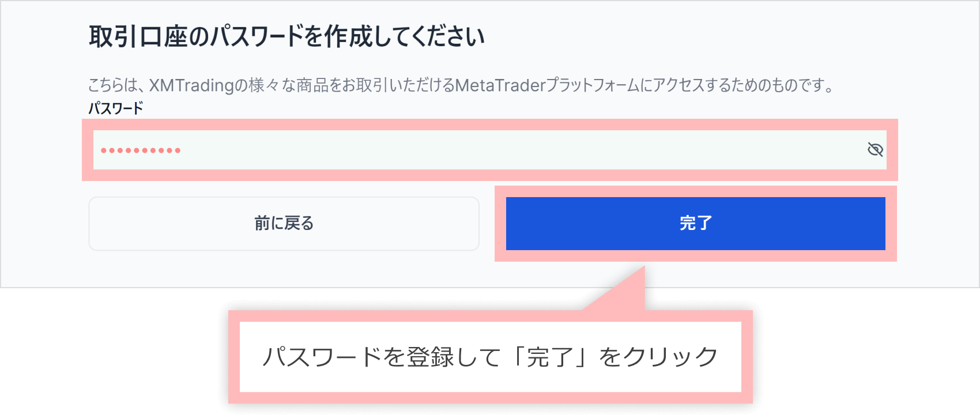Click the XMTrading word in the description
980x415 pixels.
click(191, 85)
